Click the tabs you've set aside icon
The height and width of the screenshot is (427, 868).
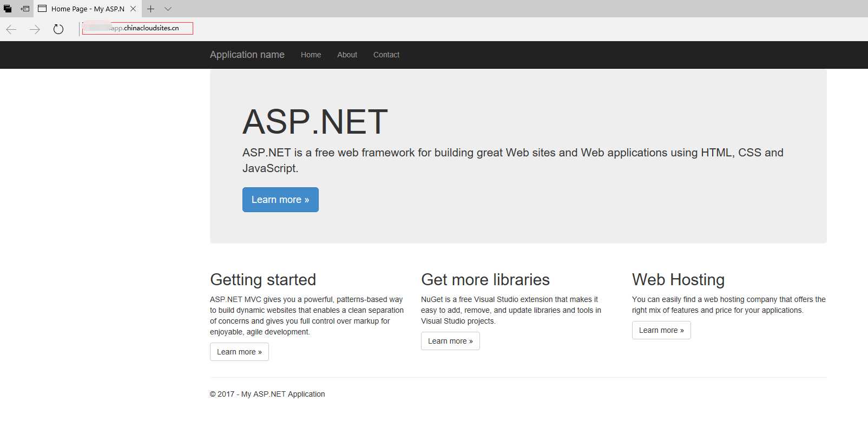point(8,9)
